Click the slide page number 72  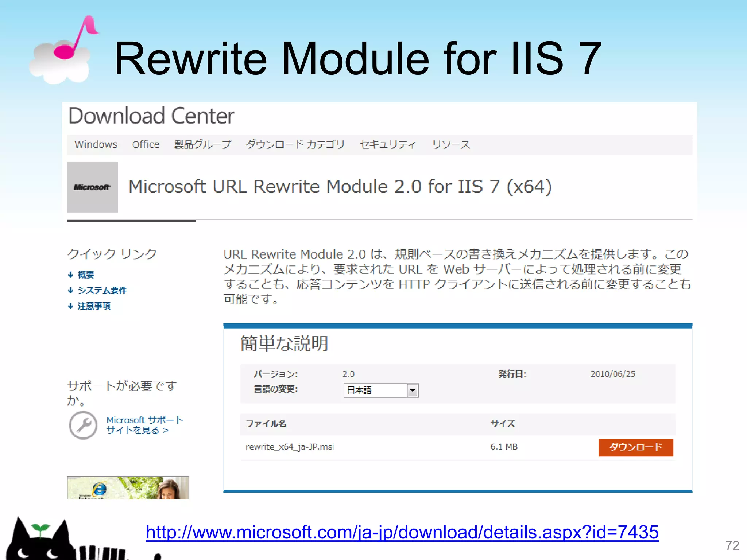[732, 545]
